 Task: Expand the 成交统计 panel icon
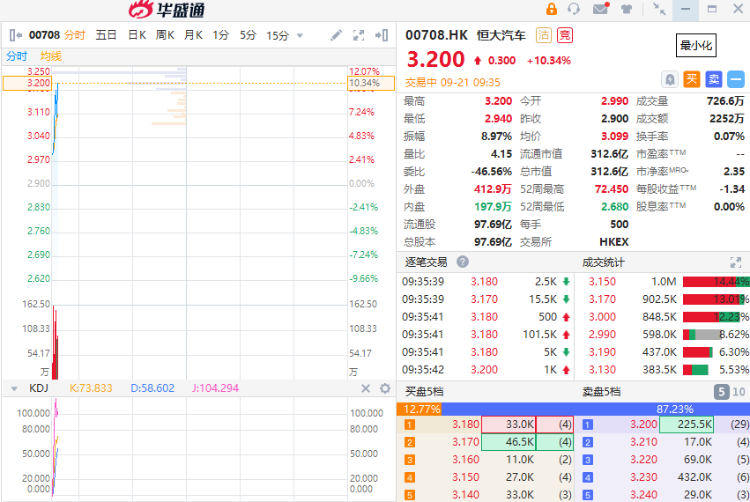(735, 262)
